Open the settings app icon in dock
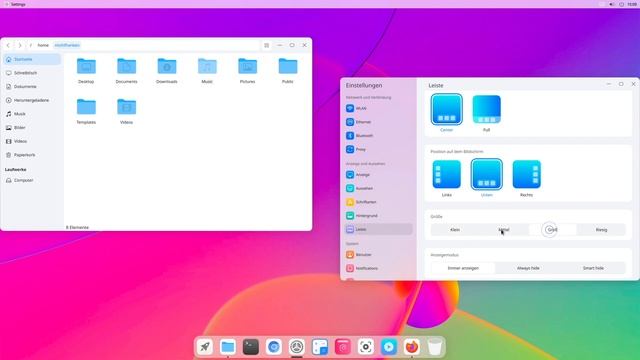The height and width of the screenshot is (360, 640). click(x=297, y=347)
